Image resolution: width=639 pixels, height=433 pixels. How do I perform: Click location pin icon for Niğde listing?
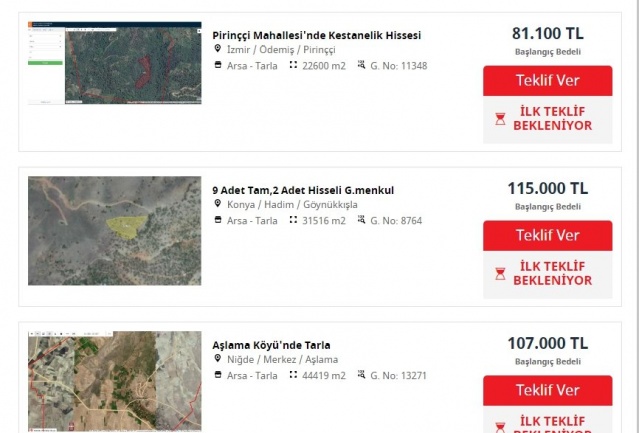pos(218,358)
